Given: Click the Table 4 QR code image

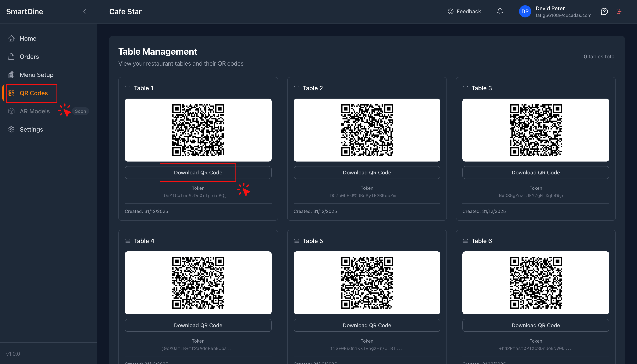Looking at the screenshot, I should pyautogui.click(x=198, y=283).
